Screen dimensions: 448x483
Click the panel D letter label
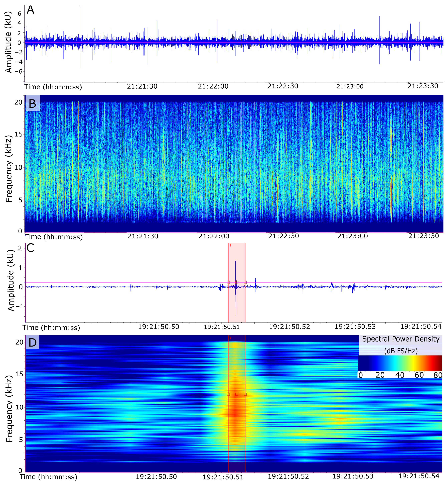point(33,343)
